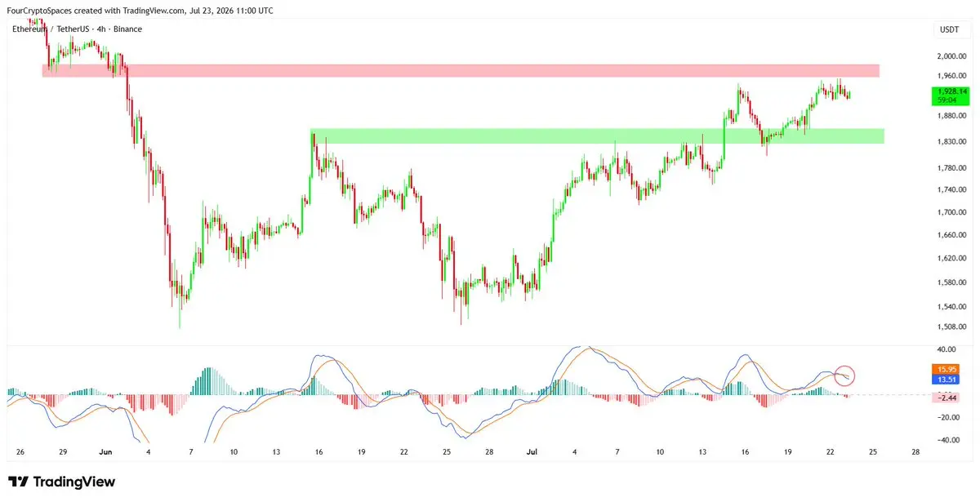
Task: Select the green support zone rectangle
Action: click(x=597, y=136)
